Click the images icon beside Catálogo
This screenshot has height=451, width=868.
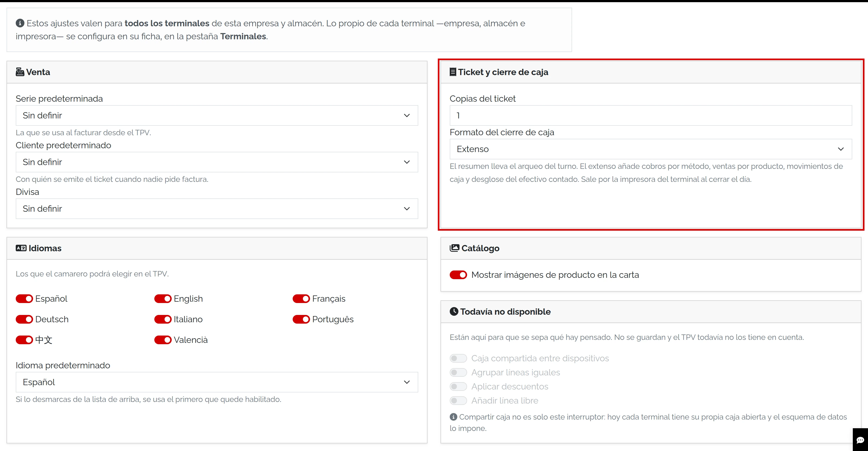454,248
